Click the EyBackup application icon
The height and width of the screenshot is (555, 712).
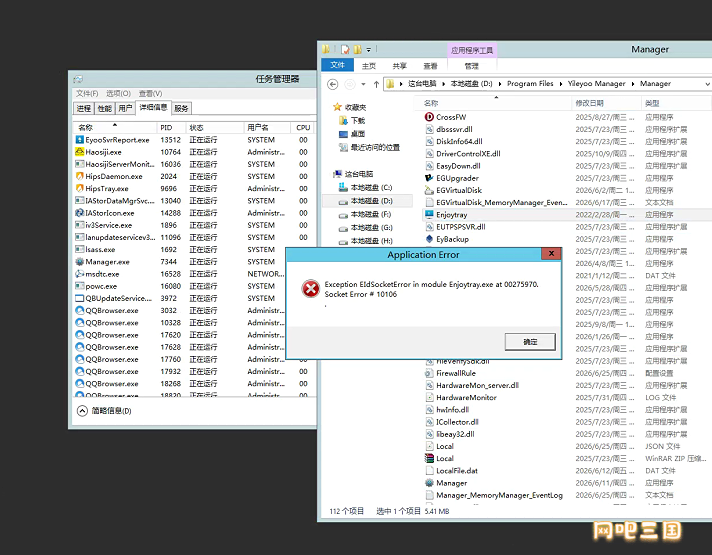coord(429,239)
